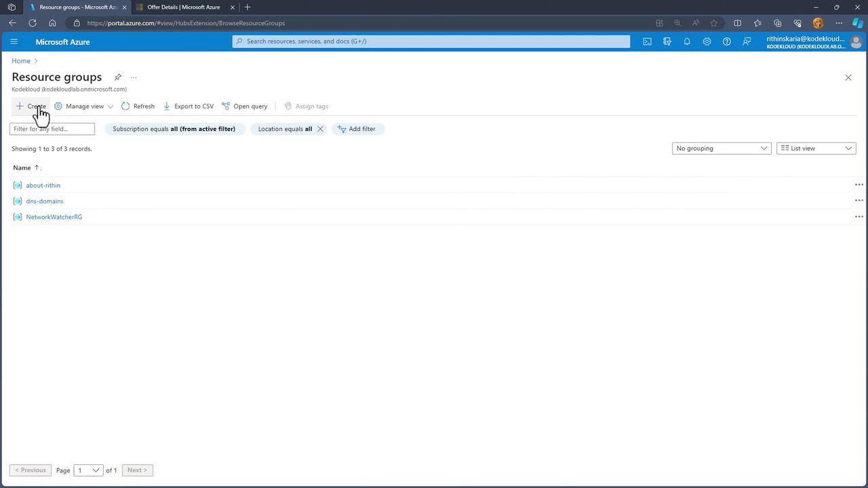Screen dimensions: 868x488
Task: Click the dns-domains resource group icon
Action: point(18,201)
